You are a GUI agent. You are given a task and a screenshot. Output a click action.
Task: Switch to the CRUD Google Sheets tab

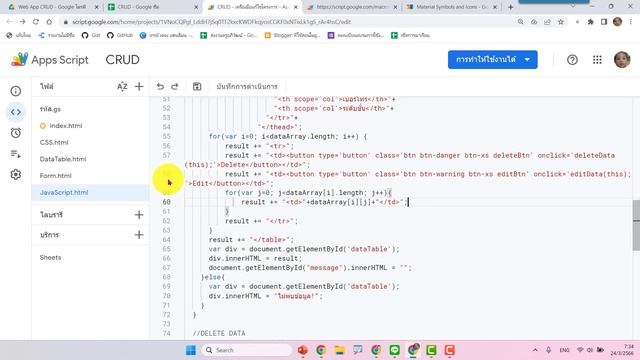point(152,7)
